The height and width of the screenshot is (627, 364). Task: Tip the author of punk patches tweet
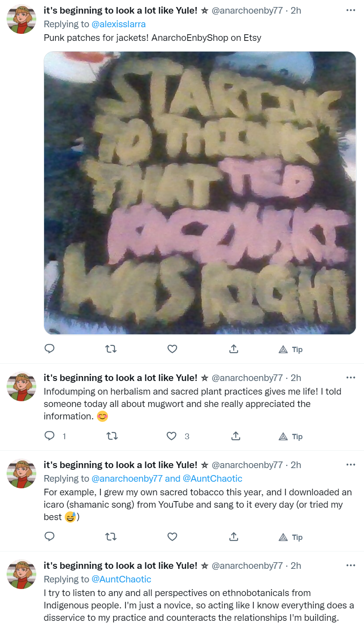click(x=291, y=350)
